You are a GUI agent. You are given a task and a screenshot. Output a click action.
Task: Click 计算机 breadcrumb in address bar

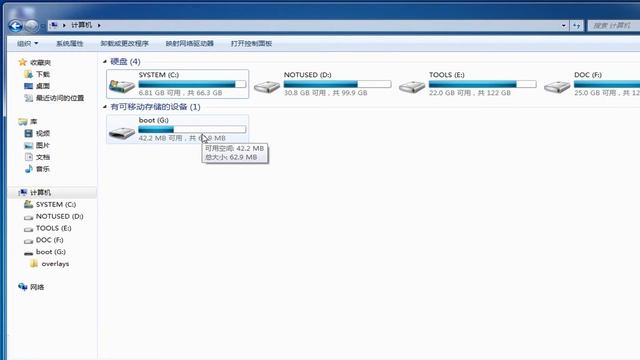(82, 25)
